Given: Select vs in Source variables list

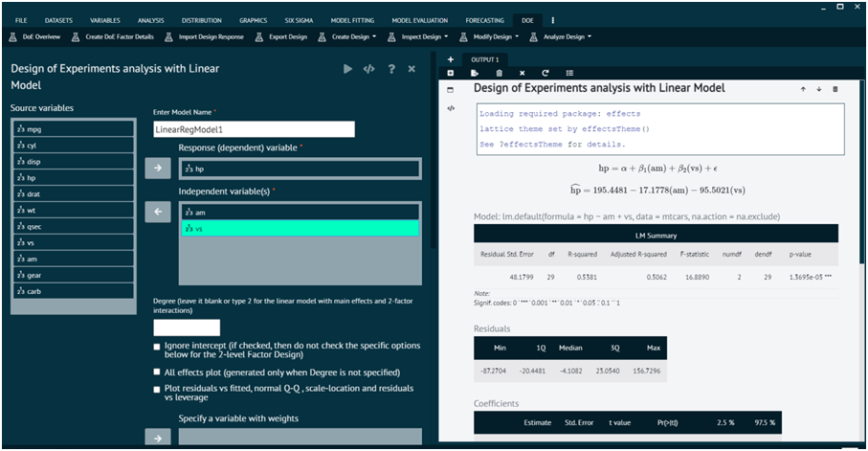Looking at the screenshot, I should click(x=74, y=242).
